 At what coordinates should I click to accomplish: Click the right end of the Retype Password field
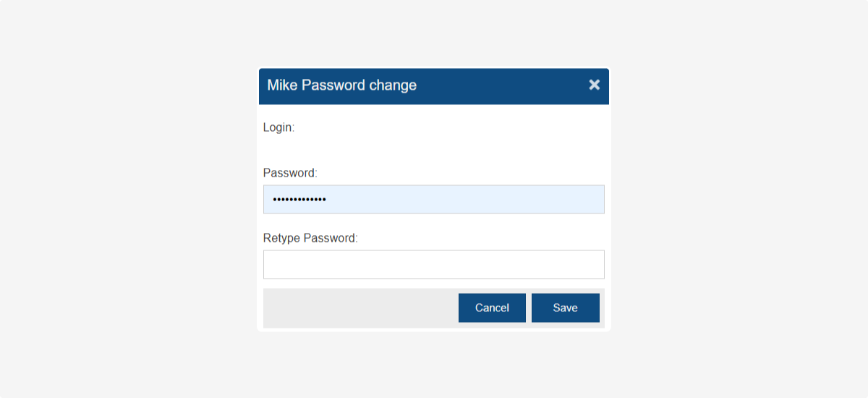[579, 264]
